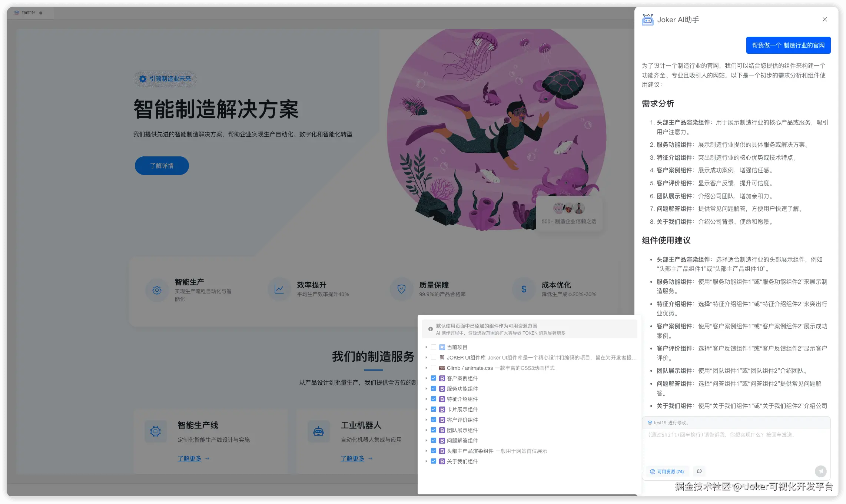Viewport: 846px width, 504px height.
Task: Open the 可用资源 (74) resource selector
Action: click(667, 472)
